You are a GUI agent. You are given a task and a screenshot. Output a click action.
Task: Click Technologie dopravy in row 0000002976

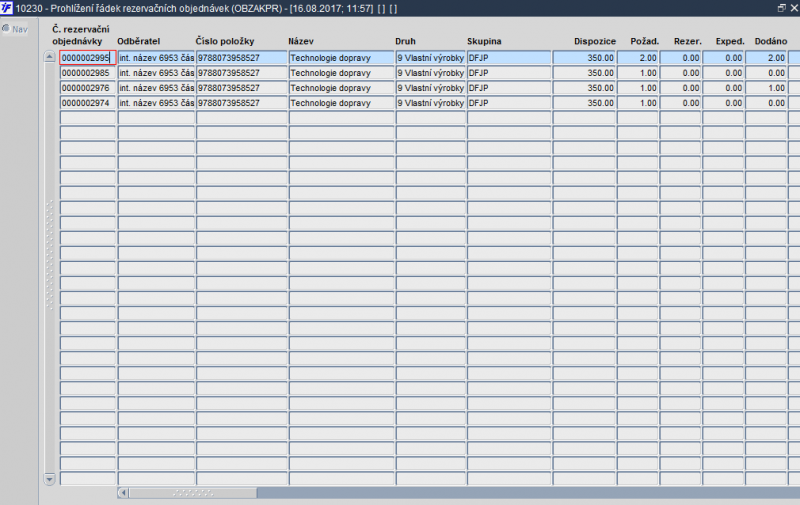[x=342, y=88]
